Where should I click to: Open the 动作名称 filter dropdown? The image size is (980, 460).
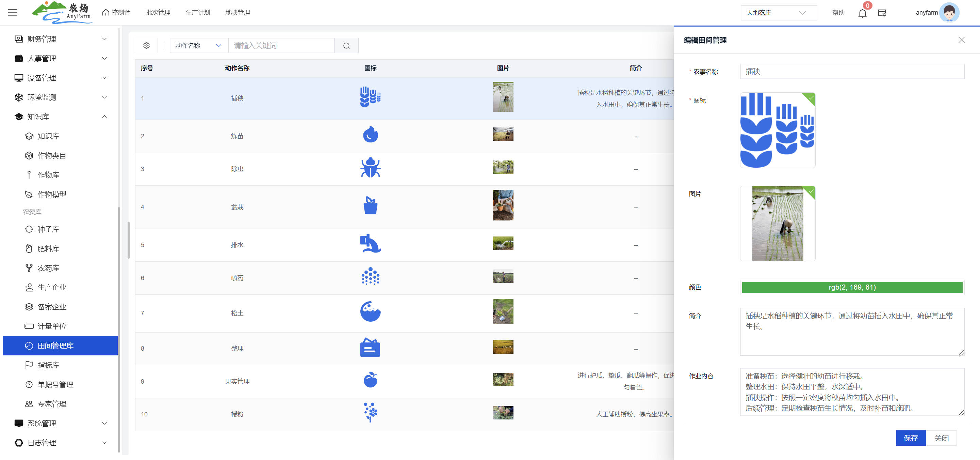(x=199, y=46)
